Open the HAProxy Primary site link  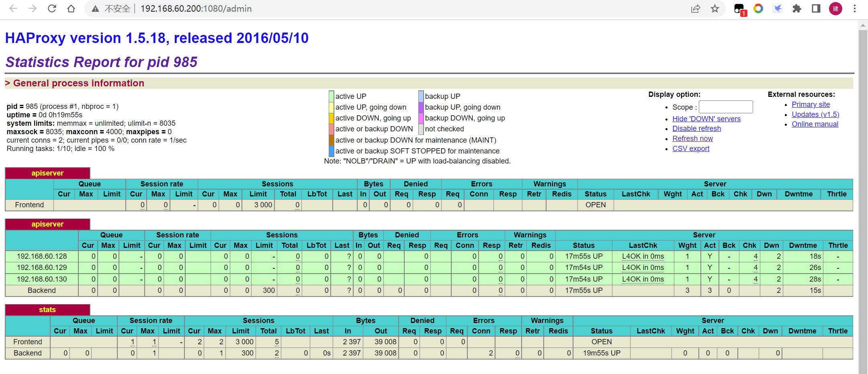coord(811,104)
